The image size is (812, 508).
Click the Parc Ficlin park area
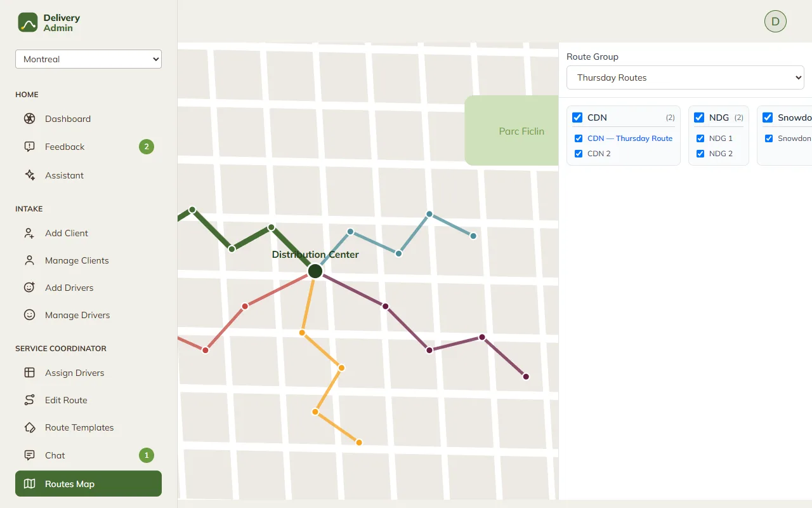[512, 130]
